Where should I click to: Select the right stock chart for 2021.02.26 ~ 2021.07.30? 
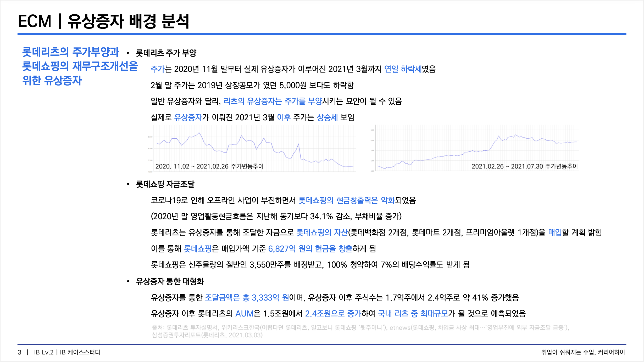coord(474,148)
